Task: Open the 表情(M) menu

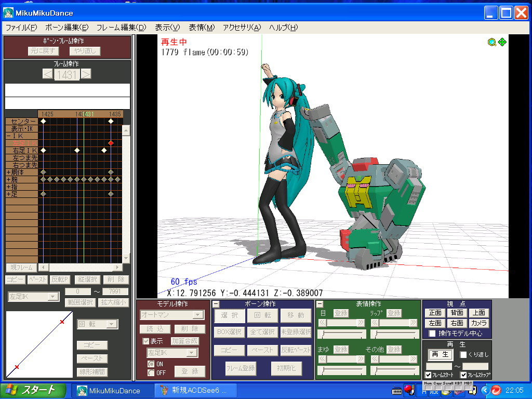Action: (202, 28)
